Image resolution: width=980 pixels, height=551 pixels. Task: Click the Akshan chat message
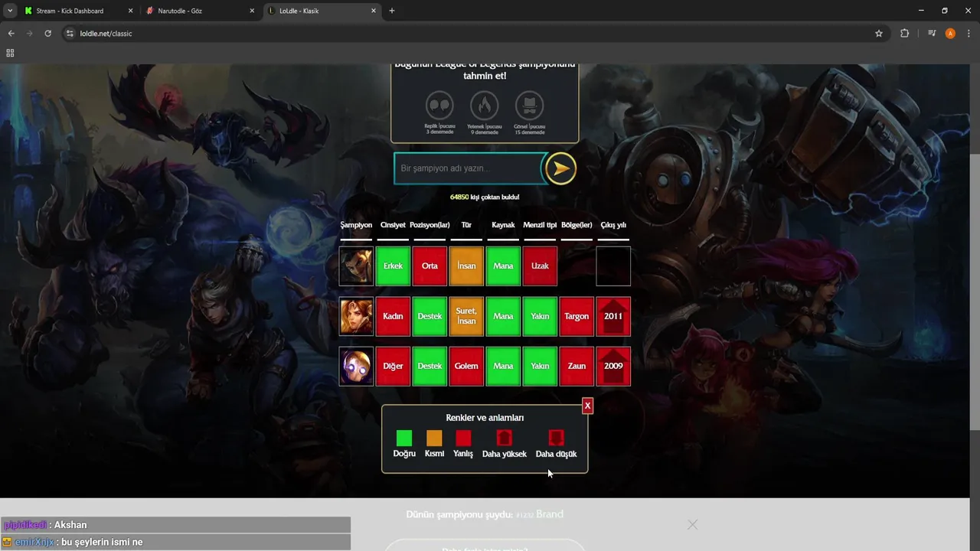click(175, 525)
